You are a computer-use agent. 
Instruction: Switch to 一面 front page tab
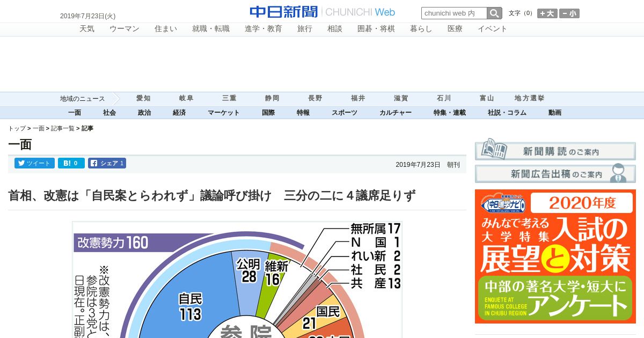pyautogui.click(x=75, y=113)
